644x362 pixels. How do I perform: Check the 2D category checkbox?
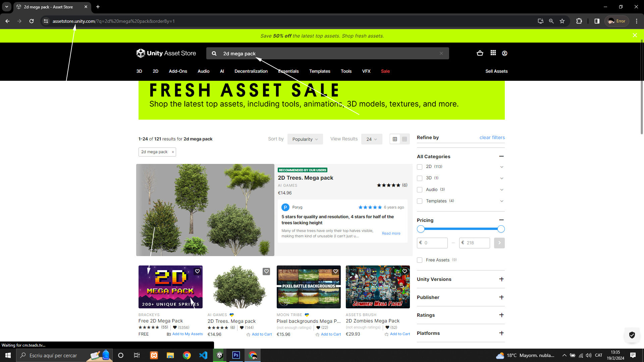coord(420,167)
